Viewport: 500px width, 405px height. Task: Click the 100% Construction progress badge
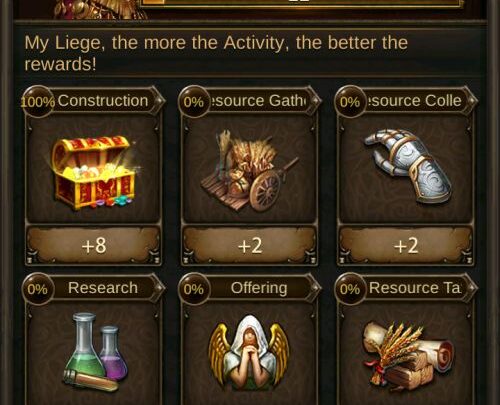point(38,101)
